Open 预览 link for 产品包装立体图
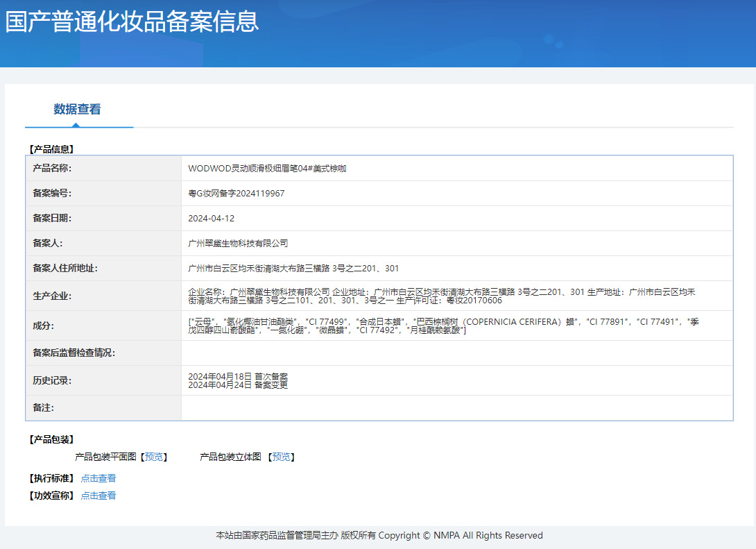 tap(281, 457)
